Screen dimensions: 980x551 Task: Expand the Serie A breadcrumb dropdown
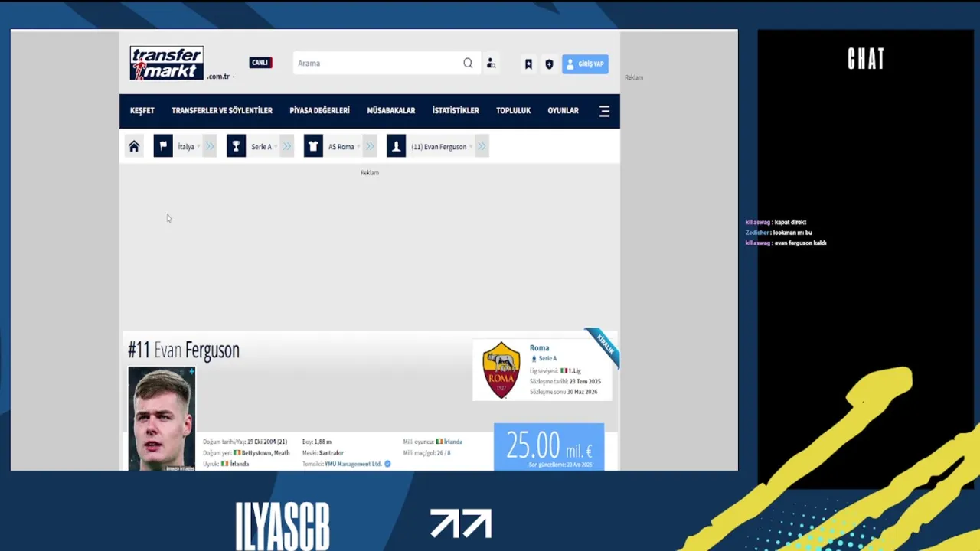tap(276, 147)
